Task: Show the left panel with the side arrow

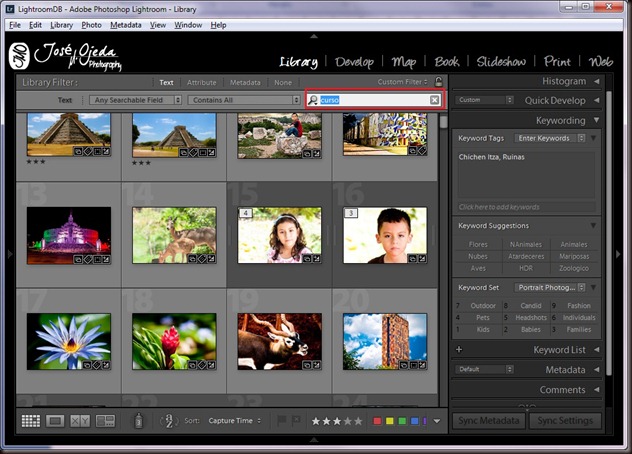Action: pyautogui.click(x=10, y=254)
